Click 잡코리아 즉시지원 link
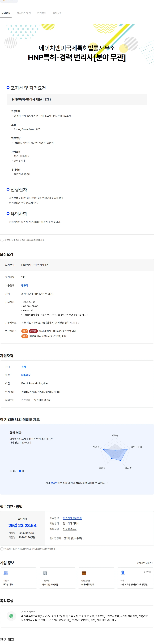154x644 pixels. pyautogui.click(x=72, y=518)
